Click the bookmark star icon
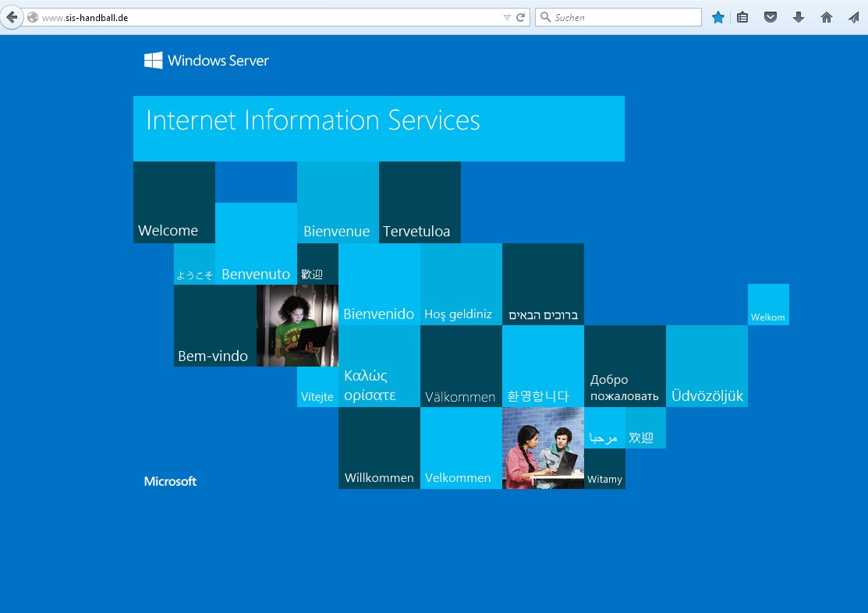 [x=717, y=17]
